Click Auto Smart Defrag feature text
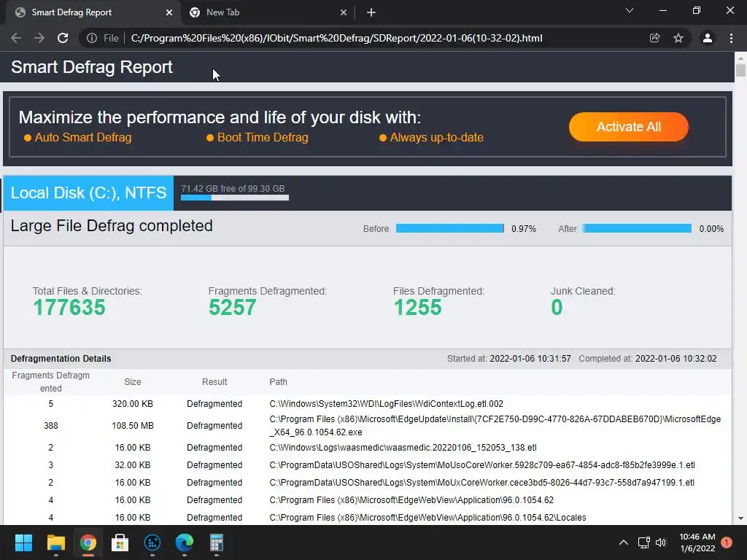The image size is (747, 560). coord(83,138)
